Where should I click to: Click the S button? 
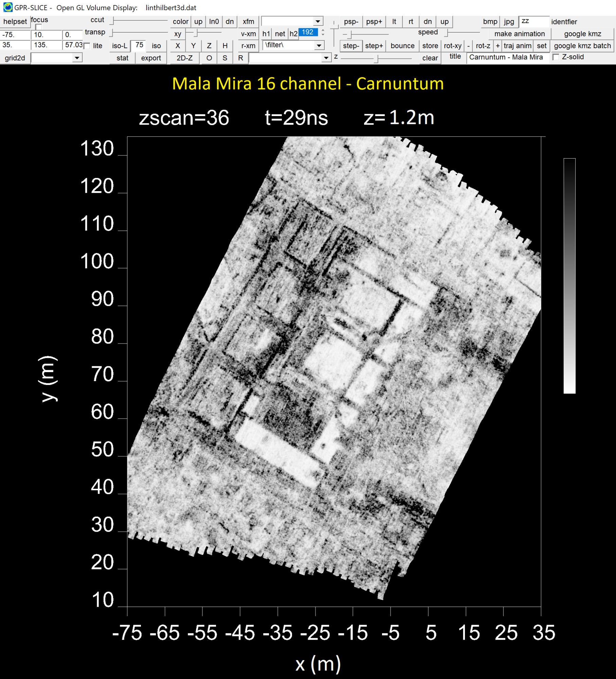(225, 58)
